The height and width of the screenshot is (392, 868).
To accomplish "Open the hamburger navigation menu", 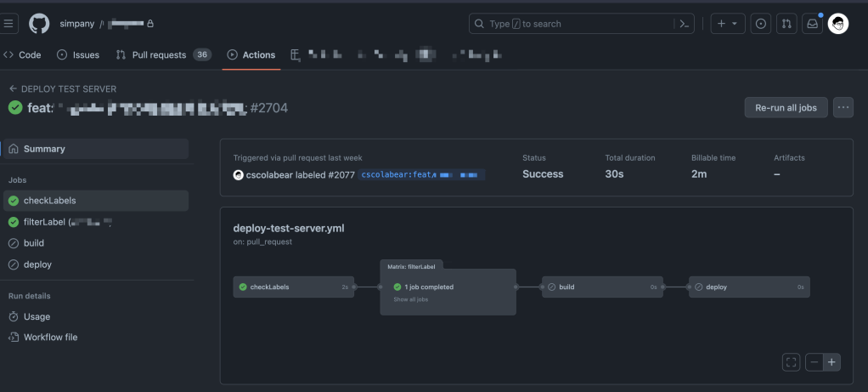I will tap(8, 23).
